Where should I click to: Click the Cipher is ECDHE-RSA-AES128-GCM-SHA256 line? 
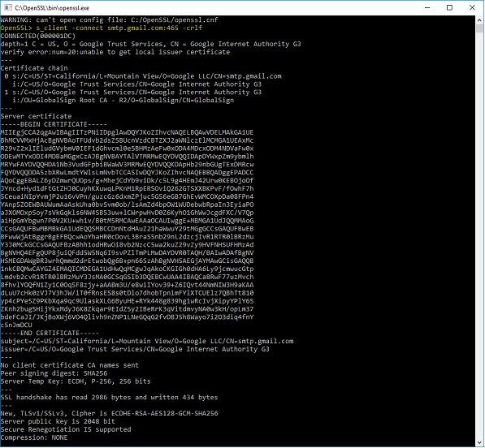109,413
